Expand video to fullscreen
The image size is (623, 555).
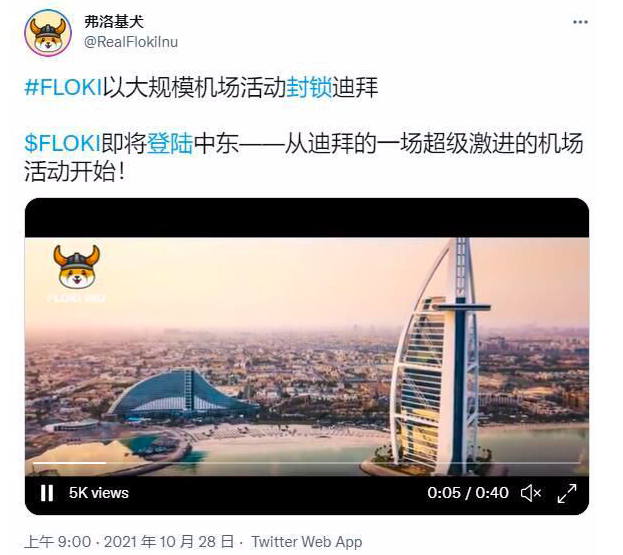tap(567, 493)
